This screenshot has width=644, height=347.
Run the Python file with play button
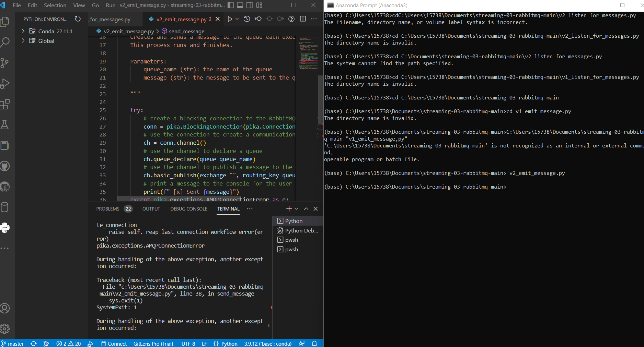click(x=230, y=19)
